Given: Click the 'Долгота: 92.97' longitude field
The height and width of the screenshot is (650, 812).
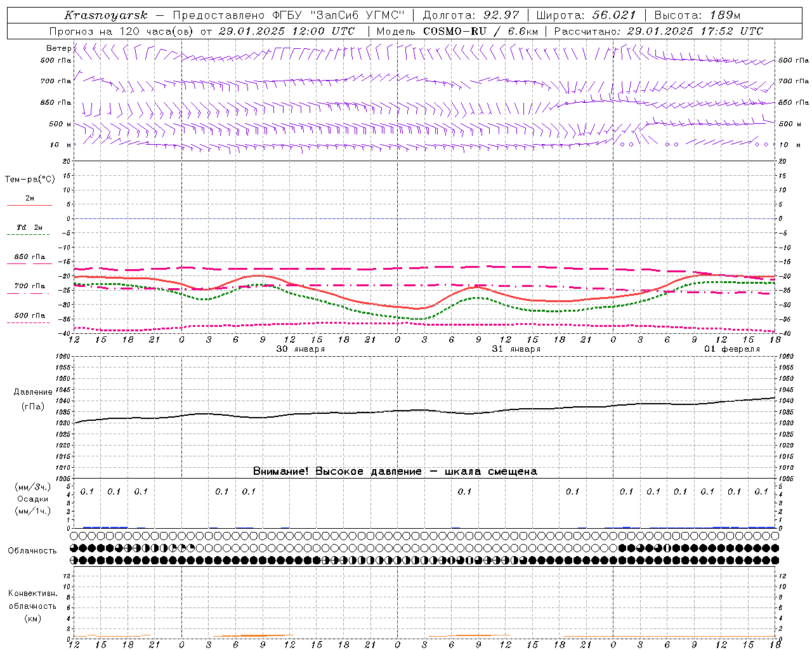Looking at the screenshot, I should (x=471, y=15).
